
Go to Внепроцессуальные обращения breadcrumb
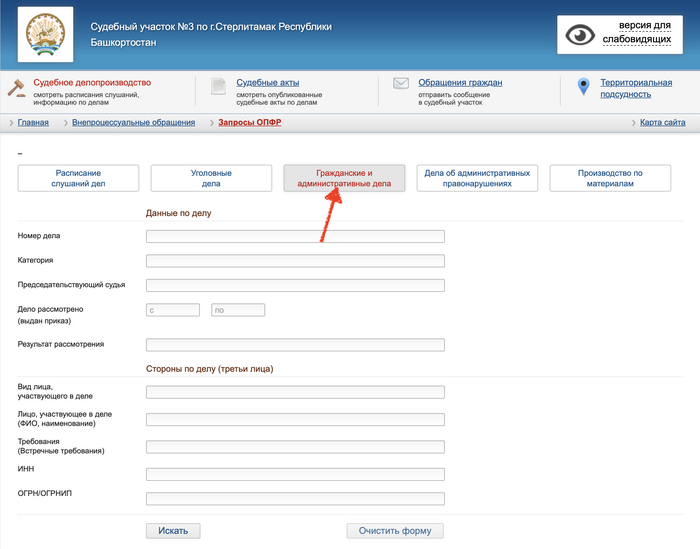(x=133, y=122)
